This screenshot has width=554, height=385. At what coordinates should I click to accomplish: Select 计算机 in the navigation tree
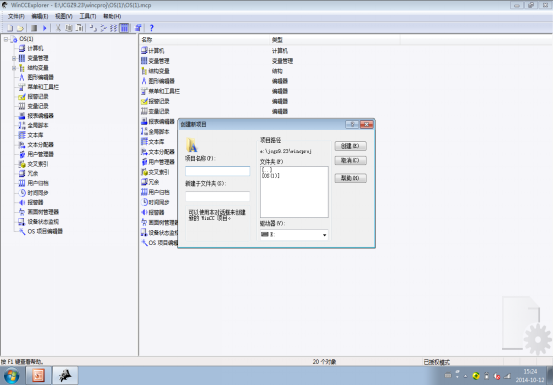(x=35, y=48)
